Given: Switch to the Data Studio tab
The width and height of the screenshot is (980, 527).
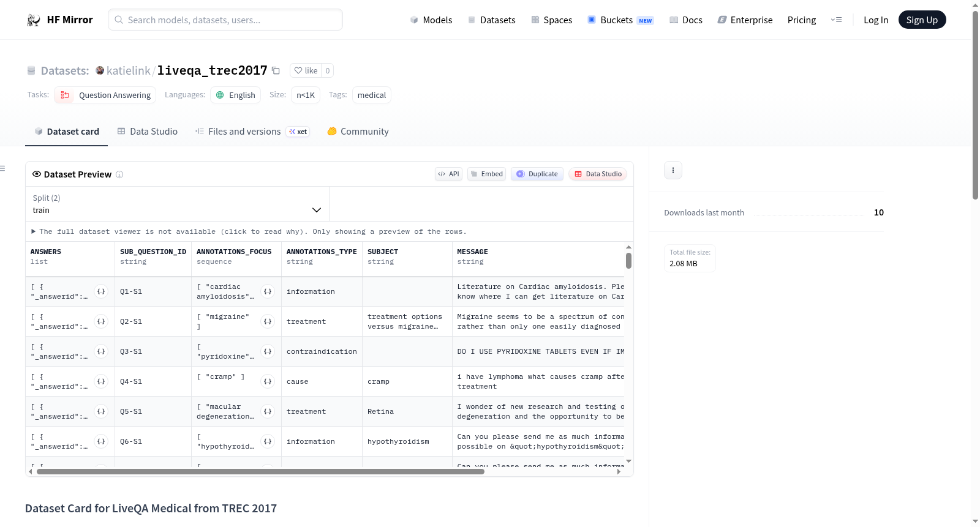Looking at the screenshot, I should click(148, 132).
